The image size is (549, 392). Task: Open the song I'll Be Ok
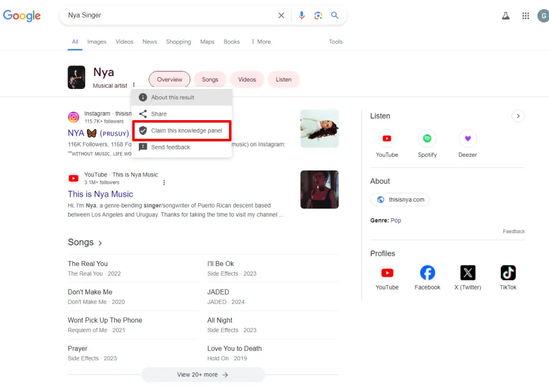pos(220,264)
